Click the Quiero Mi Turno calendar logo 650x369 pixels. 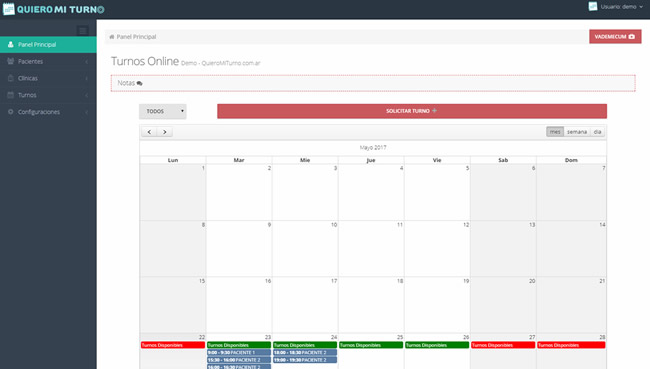click(x=8, y=9)
